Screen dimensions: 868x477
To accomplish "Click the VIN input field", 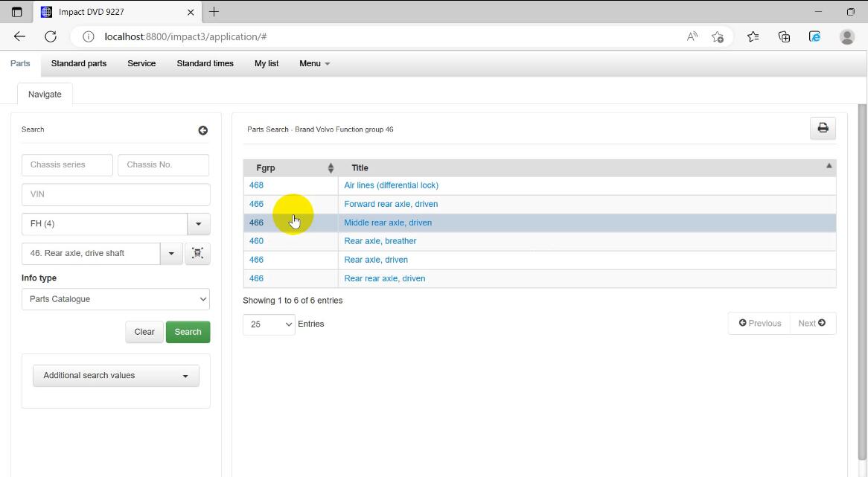I will pyautogui.click(x=115, y=194).
